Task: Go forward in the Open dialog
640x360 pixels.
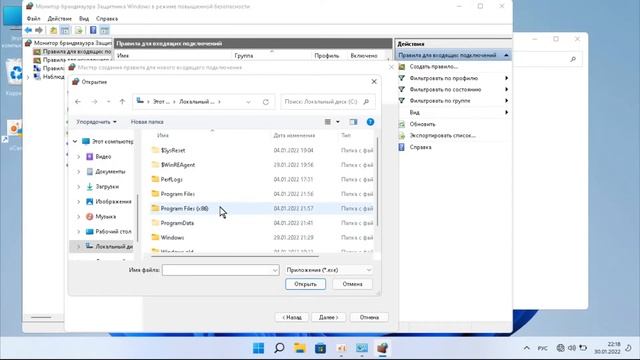Action: tap(94, 102)
